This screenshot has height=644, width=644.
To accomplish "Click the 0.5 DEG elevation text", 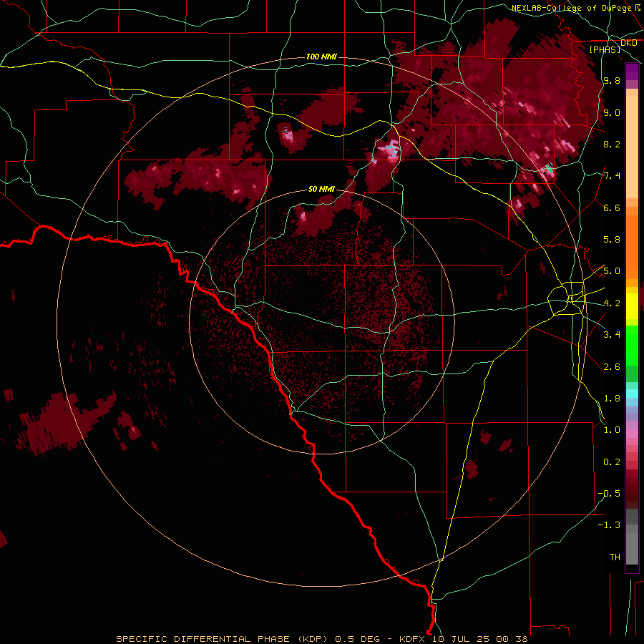I will pos(357,639).
